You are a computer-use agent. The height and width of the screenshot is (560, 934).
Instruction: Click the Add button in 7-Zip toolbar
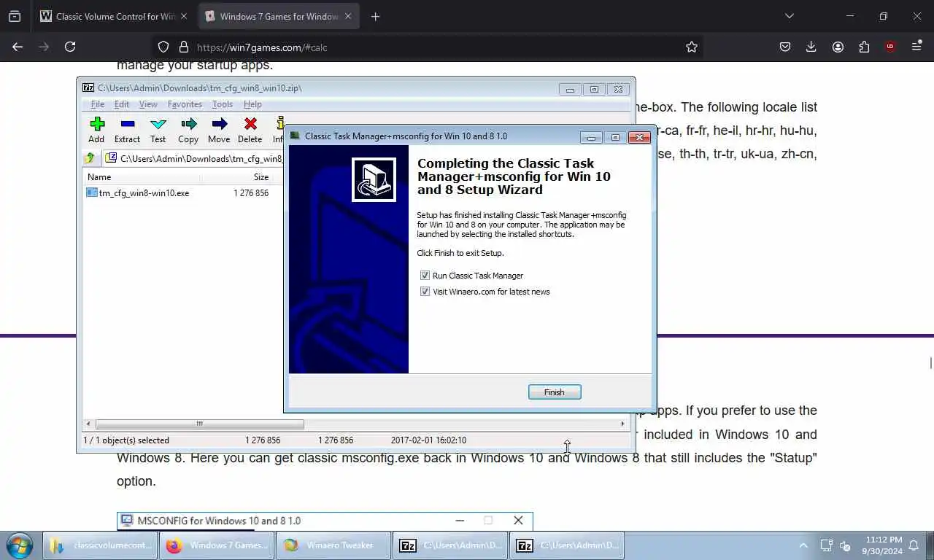coord(96,130)
